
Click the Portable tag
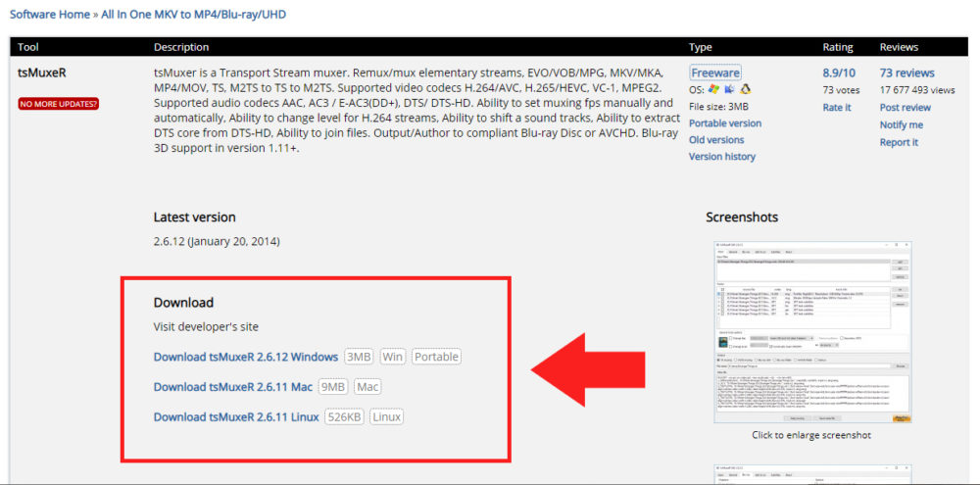(436, 357)
